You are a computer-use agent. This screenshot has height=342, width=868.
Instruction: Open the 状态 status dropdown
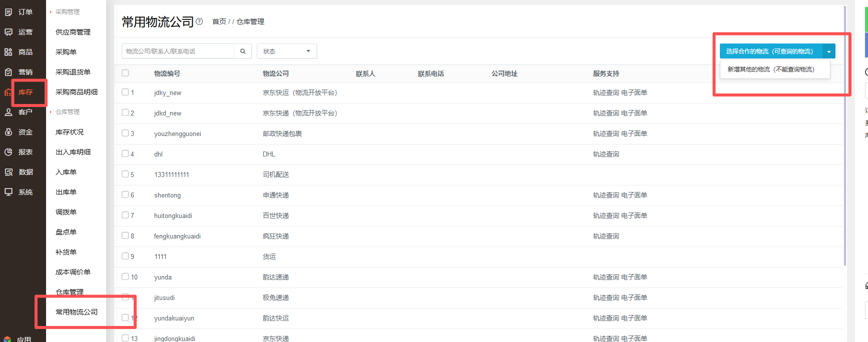(x=287, y=51)
